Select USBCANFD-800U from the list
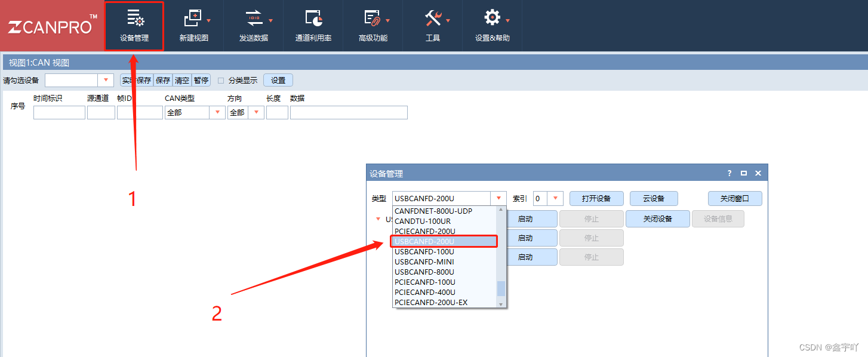868x357 pixels. coord(444,272)
